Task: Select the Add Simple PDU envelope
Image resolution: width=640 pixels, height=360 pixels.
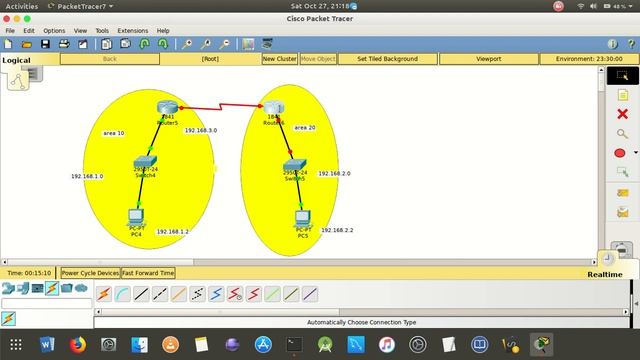Action: (622, 193)
